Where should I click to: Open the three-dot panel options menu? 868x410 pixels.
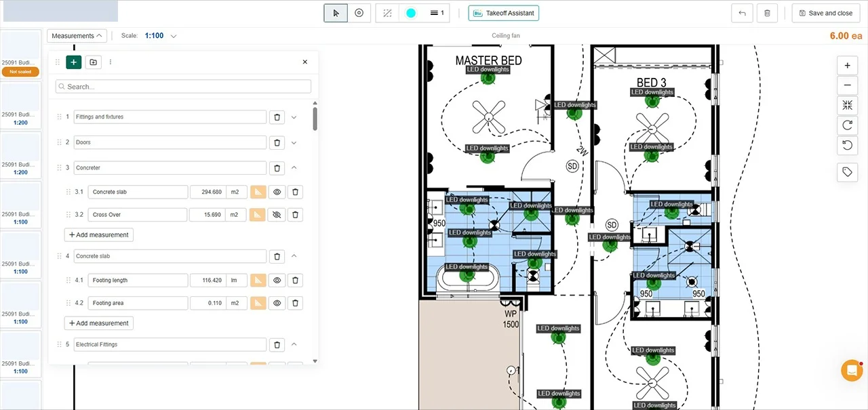coord(111,62)
